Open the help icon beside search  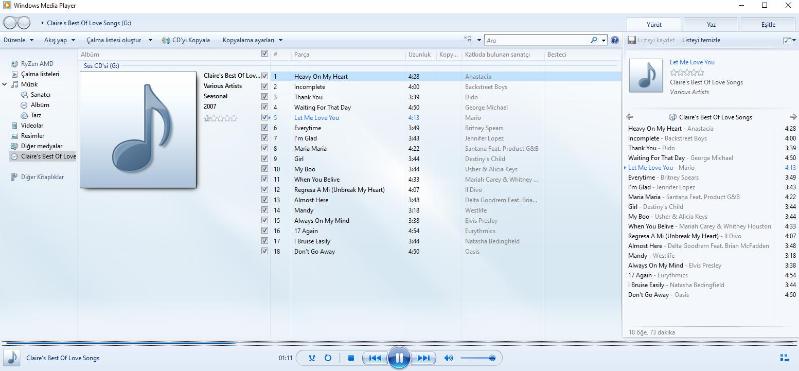pos(615,40)
